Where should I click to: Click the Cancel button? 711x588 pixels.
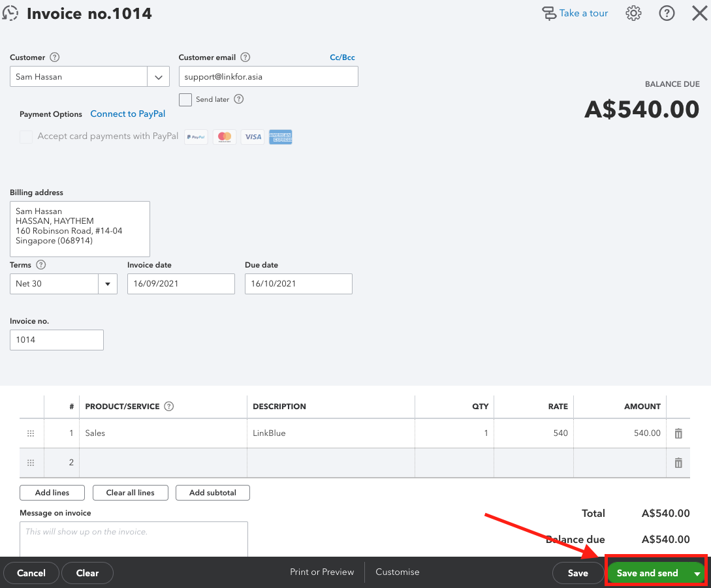click(31, 573)
